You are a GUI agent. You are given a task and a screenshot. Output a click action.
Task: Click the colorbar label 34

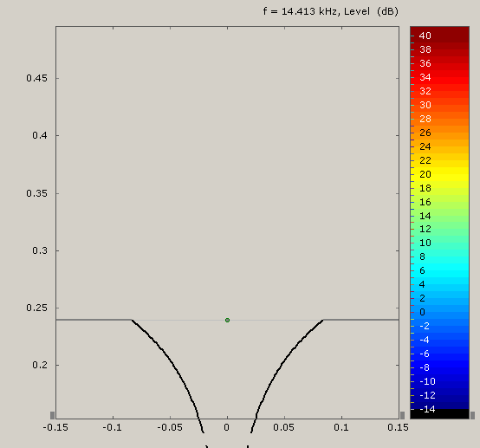coord(425,77)
